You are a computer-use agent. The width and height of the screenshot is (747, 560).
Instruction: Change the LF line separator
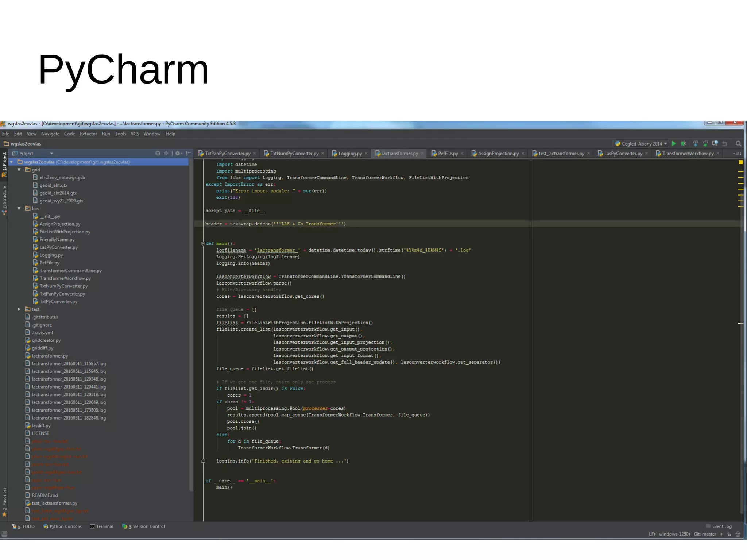[x=652, y=534]
